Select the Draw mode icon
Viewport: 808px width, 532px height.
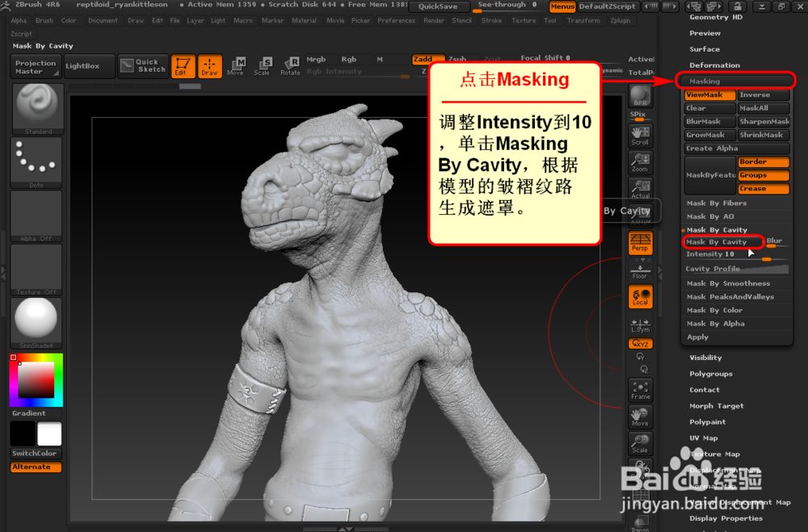click(210, 66)
